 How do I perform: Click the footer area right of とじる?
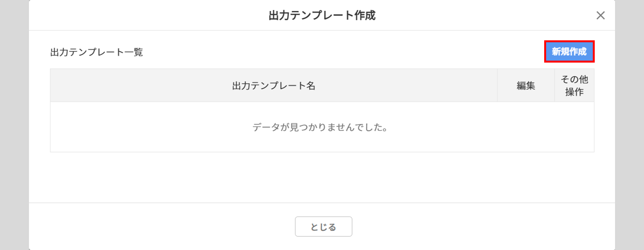coord(483,226)
